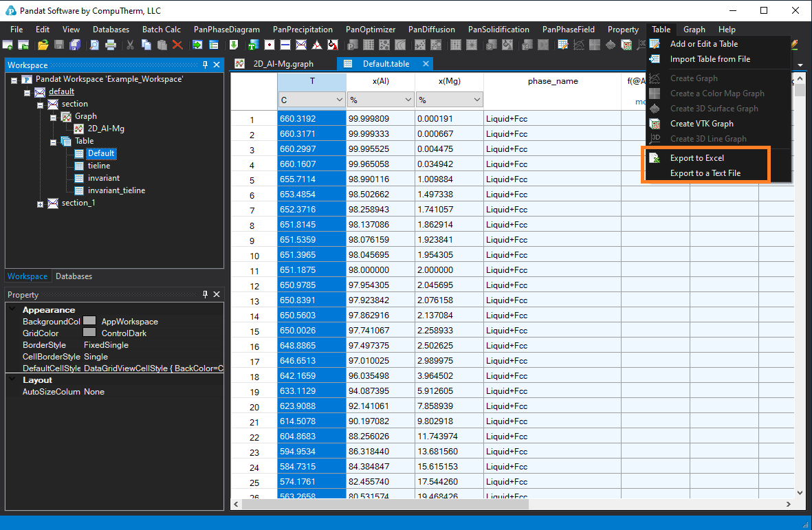Image resolution: width=812 pixels, height=530 pixels.
Task: Pin the Workspace panel
Action: pyautogui.click(x=205, y=65)
